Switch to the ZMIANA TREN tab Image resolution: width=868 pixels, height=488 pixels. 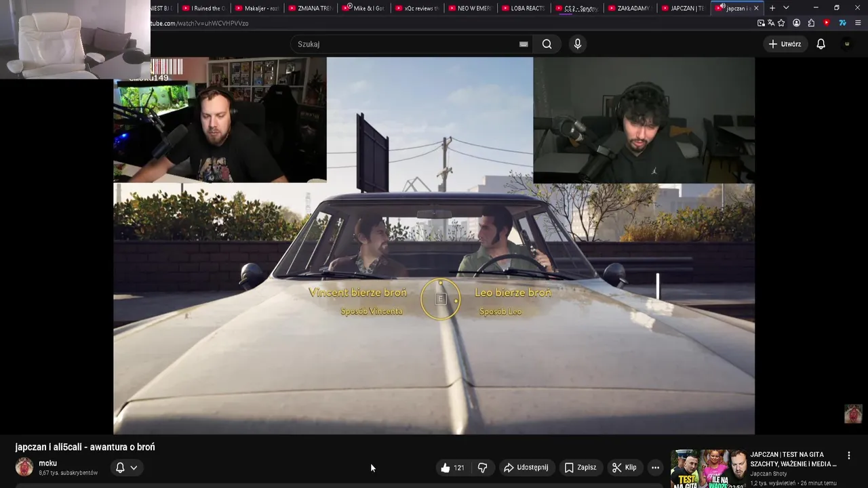point(310,8)
